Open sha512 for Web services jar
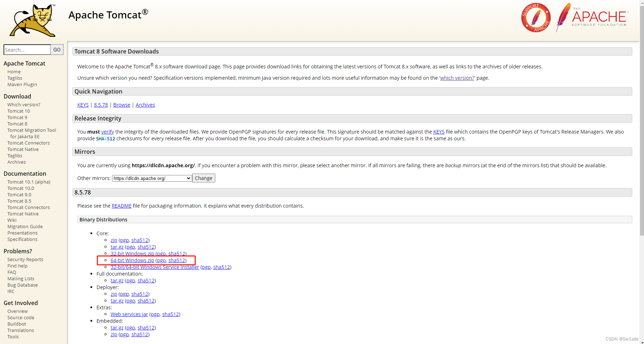The width and height of the screenshot is (644, 344). [171, 314]
